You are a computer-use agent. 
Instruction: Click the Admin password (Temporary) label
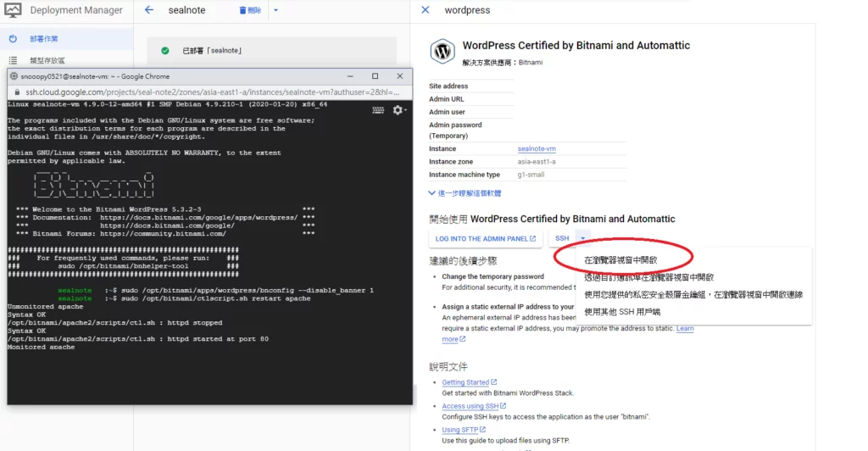click(x=455, y=130)
